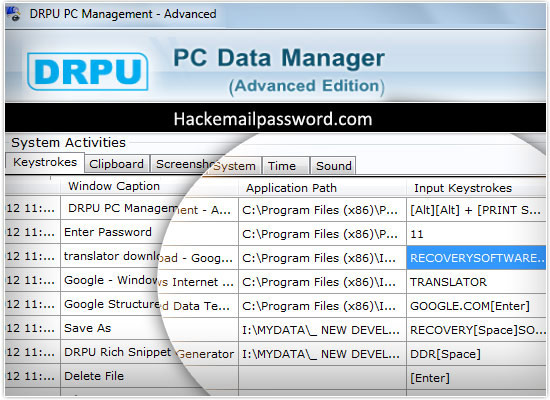
Task: Select the System tab
Action: [235, 166]
